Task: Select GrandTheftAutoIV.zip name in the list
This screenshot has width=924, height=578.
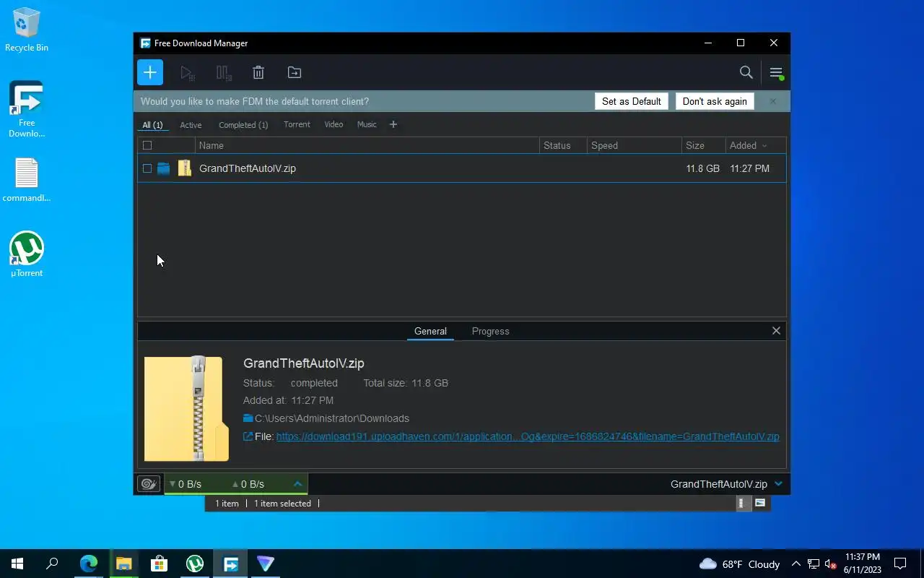Action: pyautogui.click(x=248, y=168)
